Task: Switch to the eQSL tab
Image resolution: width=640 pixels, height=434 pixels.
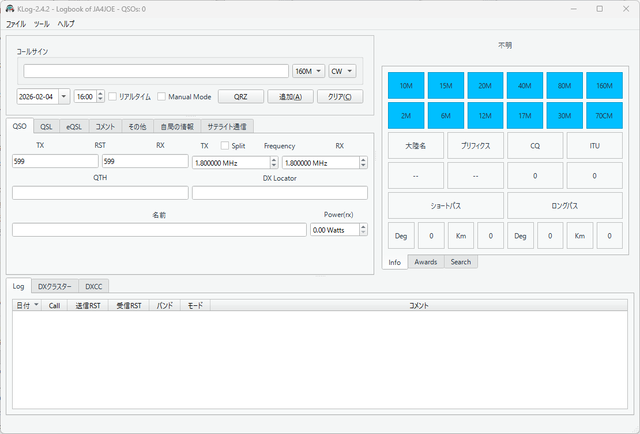Action: point(74,127)
